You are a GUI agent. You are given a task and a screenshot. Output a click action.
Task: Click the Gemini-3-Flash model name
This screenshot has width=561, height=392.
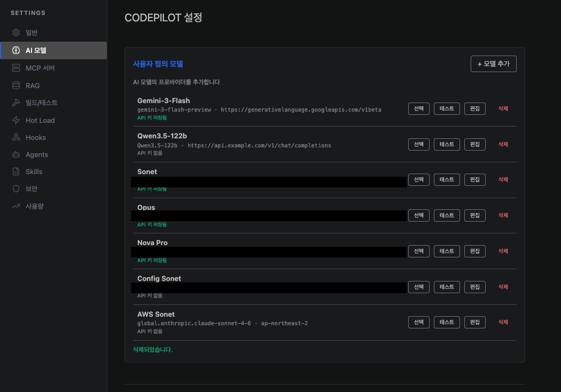click(x=163, y=101)
